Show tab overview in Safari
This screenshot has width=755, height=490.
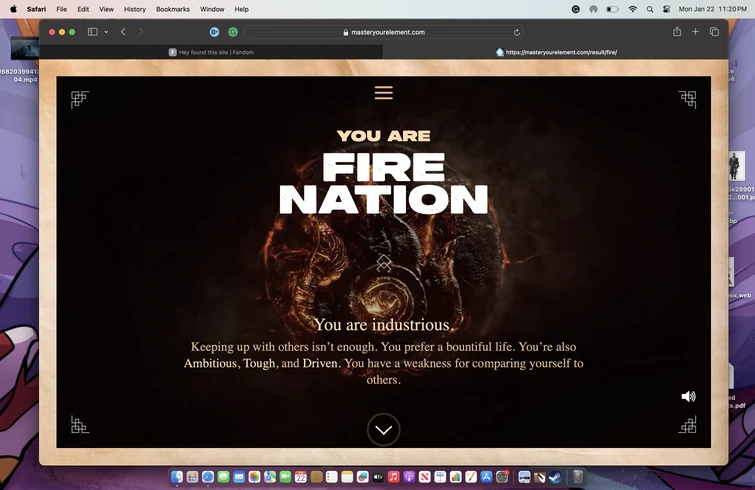714,32
